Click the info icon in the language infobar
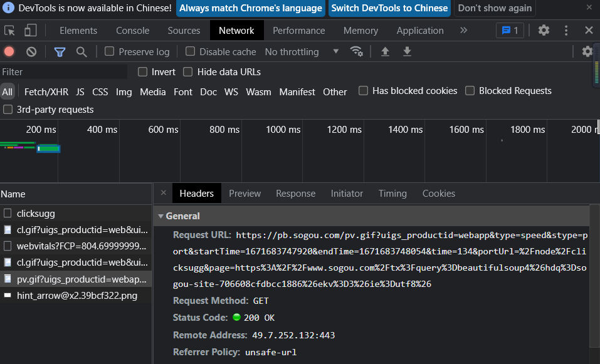The height and width of the screenshot is (364, 600). [x=8, y=8]
